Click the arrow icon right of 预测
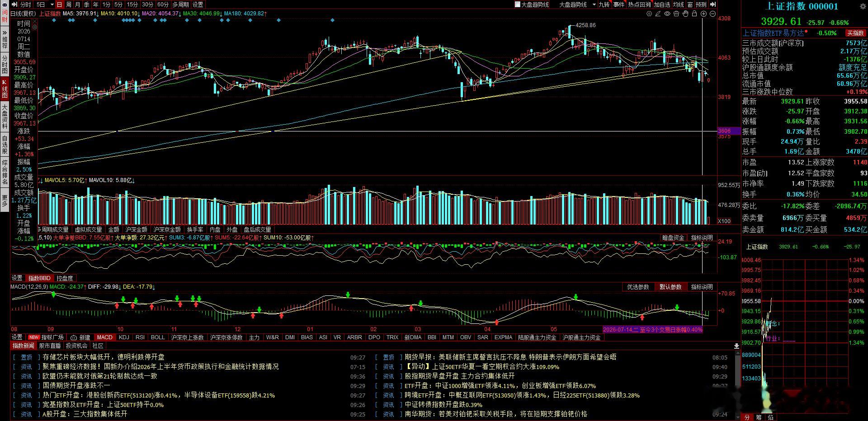This screenshot has height=421, width=868. pos(713,5)
